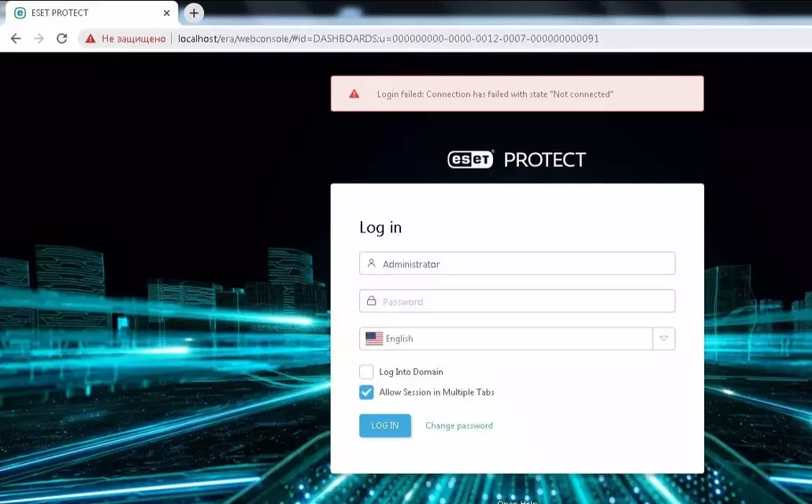Enable the Log Into Domain checkbox
This screenshot has width=812, height=504.
366,372
